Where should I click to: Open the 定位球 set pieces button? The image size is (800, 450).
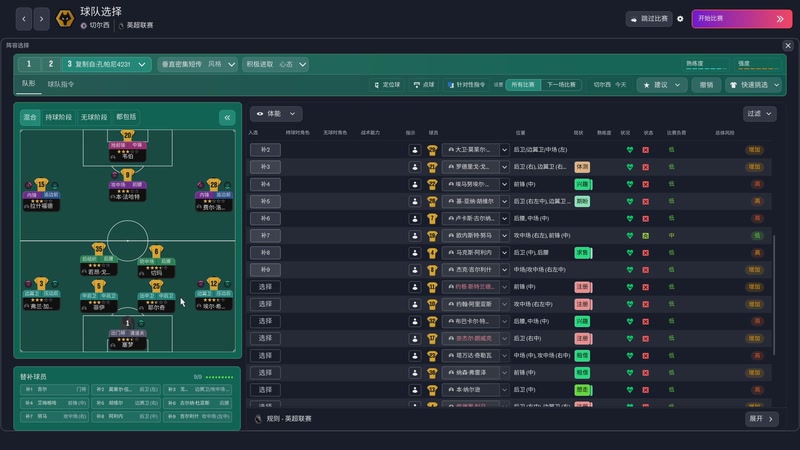[387, 85]
